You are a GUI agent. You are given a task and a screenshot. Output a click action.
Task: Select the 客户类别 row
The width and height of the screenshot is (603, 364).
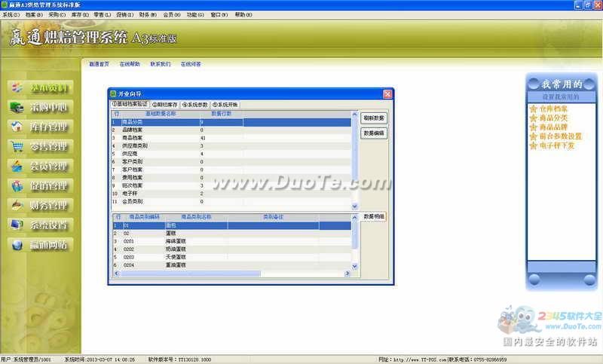coord(231,162)
